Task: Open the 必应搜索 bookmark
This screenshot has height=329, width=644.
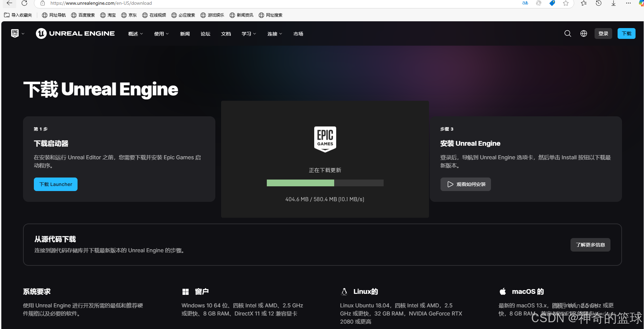Action: [x=183, y=15]
